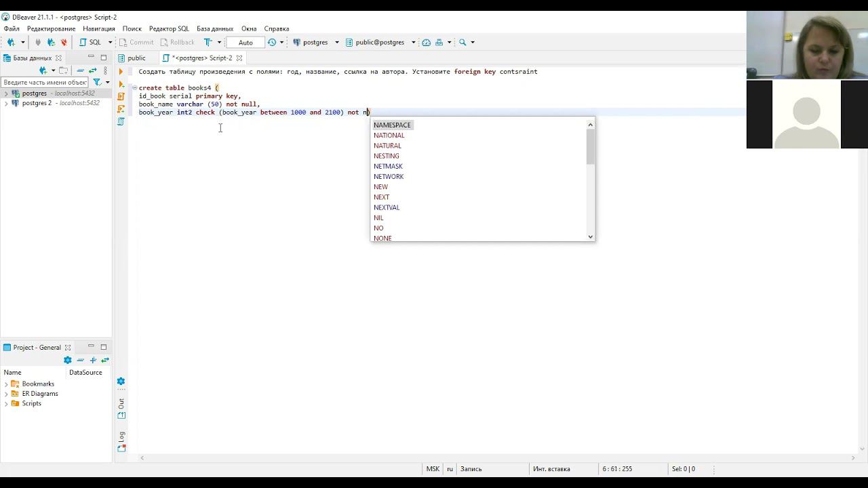Image resolution: width=868 pixels, height=488 pixels.
Task: Open the Окна menu
Action: pos(249,28)
